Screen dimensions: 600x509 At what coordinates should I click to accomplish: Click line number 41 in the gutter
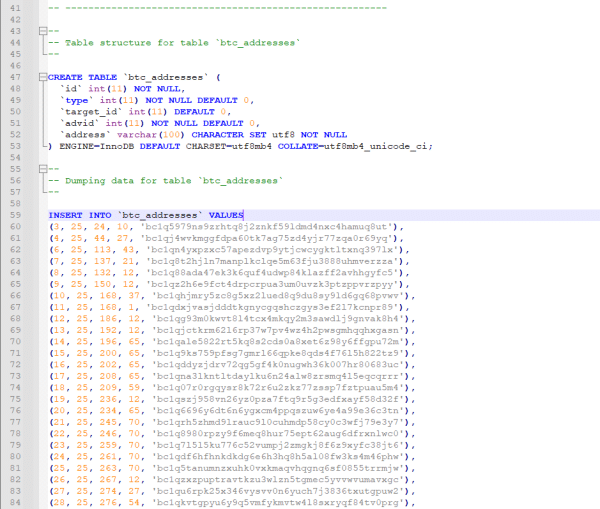pos(15,9)
